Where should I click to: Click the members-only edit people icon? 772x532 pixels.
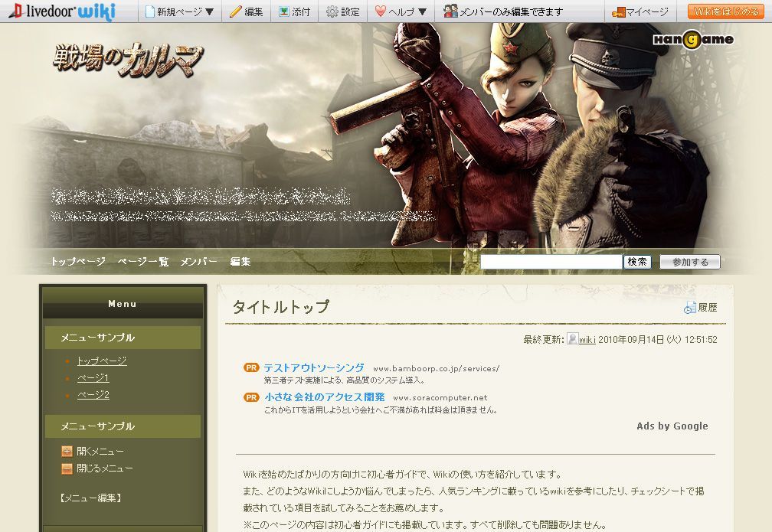(450, 11)
